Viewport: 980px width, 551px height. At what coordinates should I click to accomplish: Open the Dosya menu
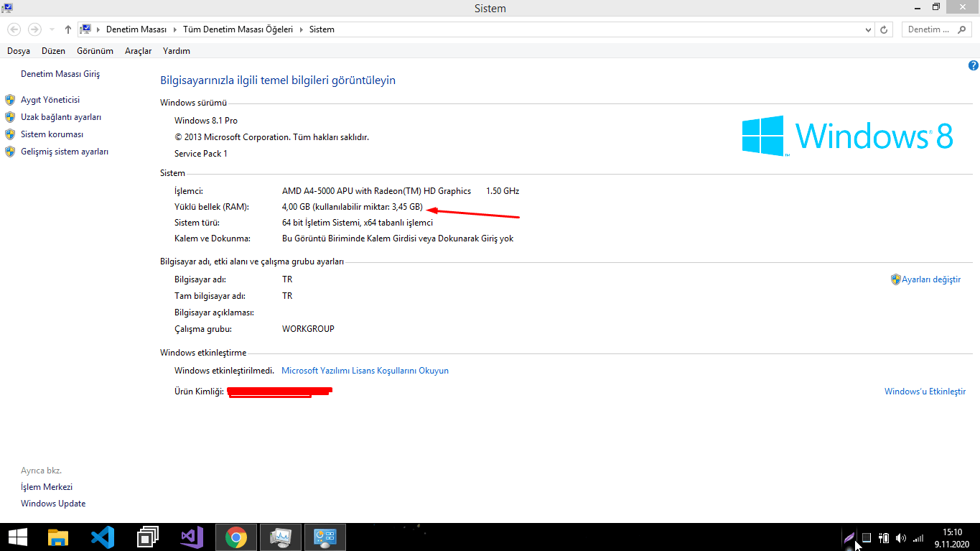point(19,51)
